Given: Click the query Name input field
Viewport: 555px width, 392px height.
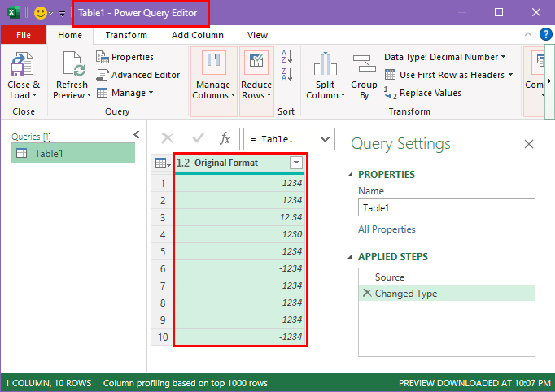Looking at the screenshot, I should (x=446, y=207).
